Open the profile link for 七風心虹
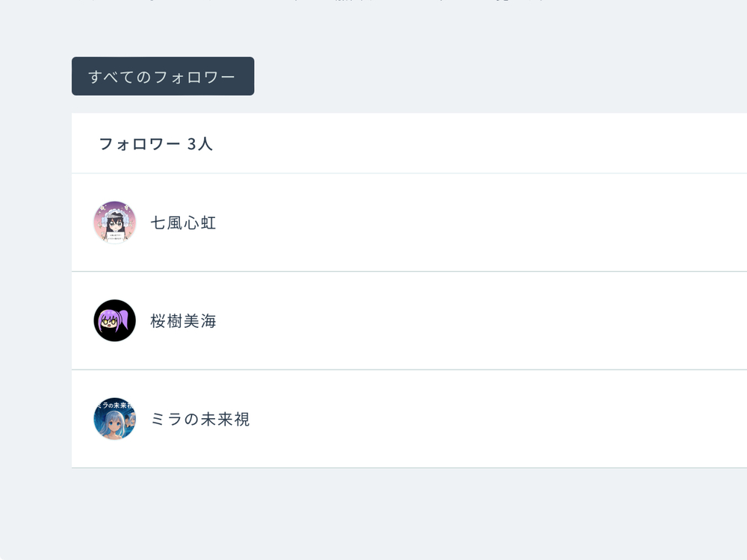The height and width of the screenshot is (560, 747). pos(184,223)
